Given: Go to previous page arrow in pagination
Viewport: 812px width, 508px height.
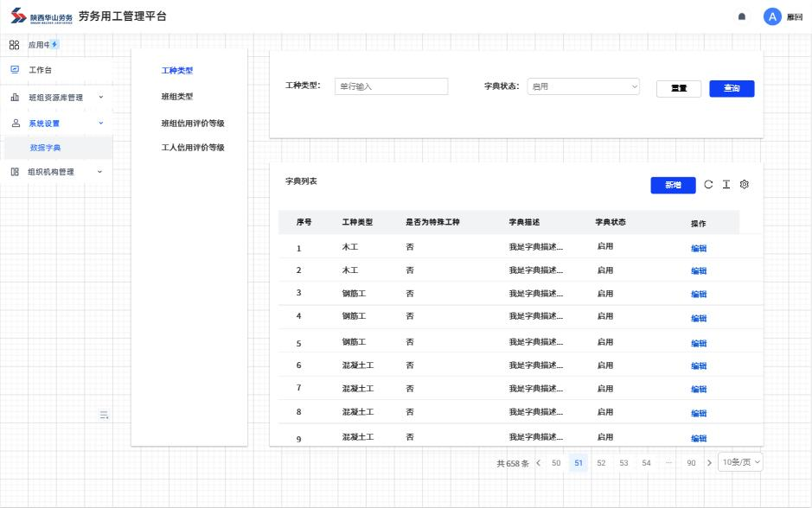Looking at the screenshot, I should (x=538, y=463).
